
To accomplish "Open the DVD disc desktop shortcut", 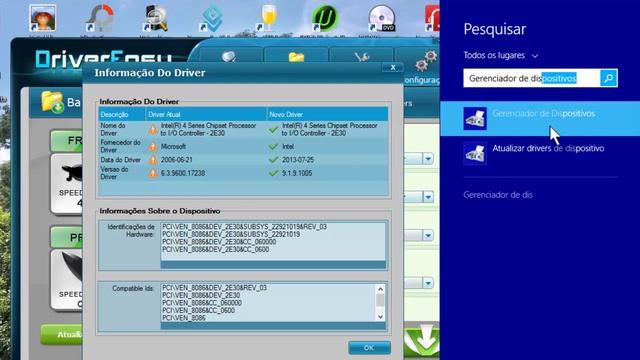I will (381, 18).
